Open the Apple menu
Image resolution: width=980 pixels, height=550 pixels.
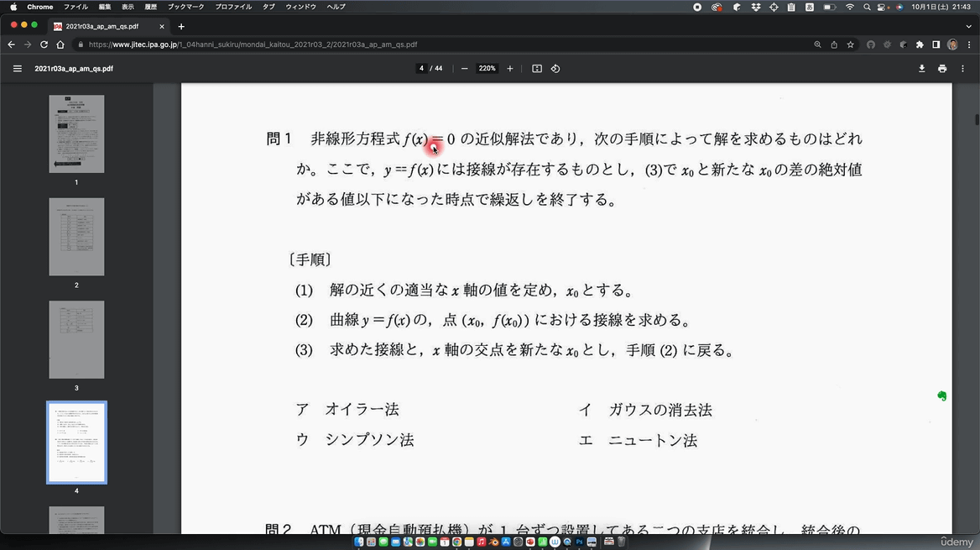(x=13, y=7)
